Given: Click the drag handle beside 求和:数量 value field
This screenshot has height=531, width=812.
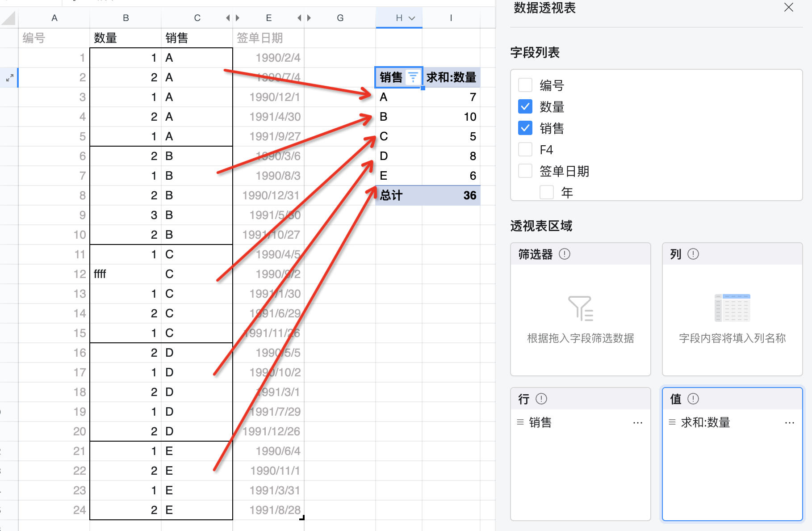Looking at the screenshot, I should (x=672, y=422).
